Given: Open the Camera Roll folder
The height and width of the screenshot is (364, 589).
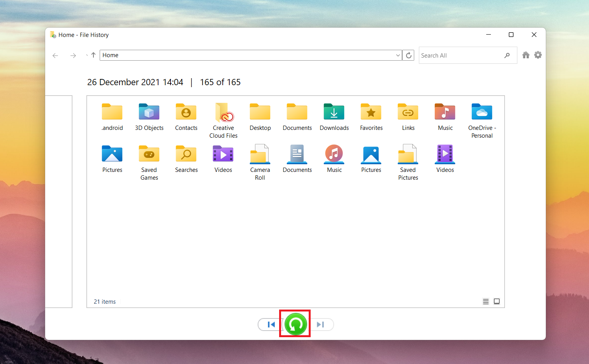Looking at the screenshot, I should point(260,154).
